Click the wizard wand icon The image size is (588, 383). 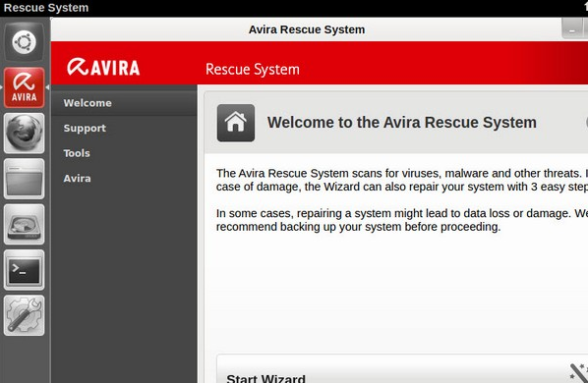point(578,372)
